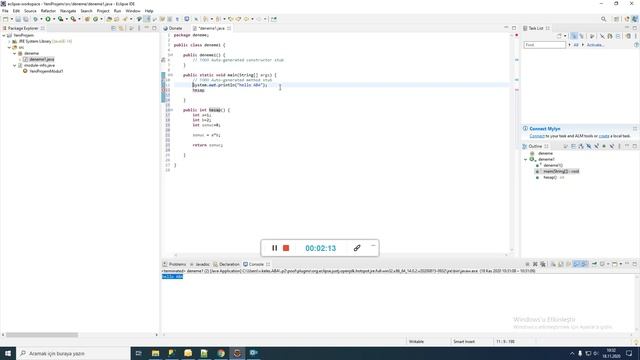Click the Connect link under Connect Mylyn
Viewport: 640px width, 360px height.
coord(537,136)
